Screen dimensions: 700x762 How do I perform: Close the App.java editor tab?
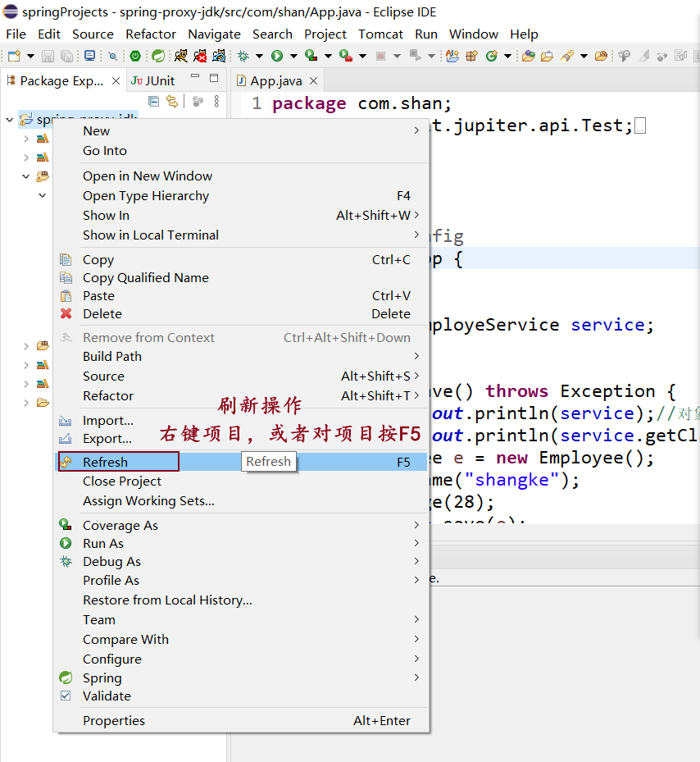click(x=314, y=80)
